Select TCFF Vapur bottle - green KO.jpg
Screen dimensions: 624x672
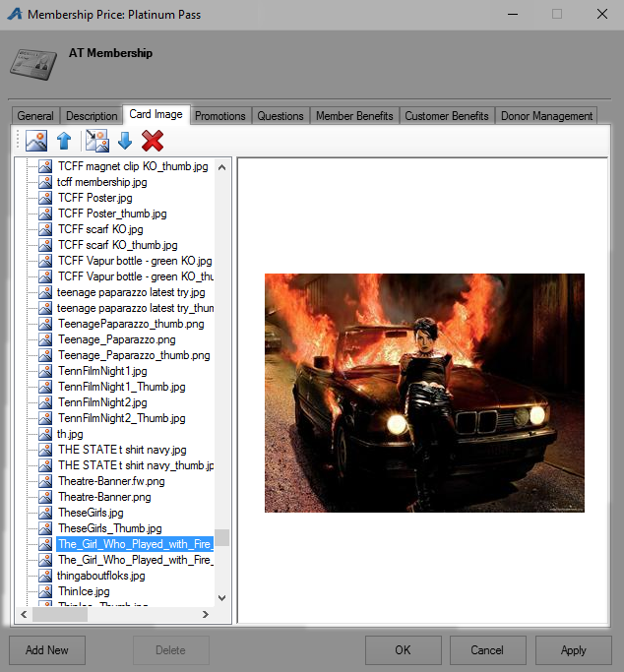tap(135, 261)
